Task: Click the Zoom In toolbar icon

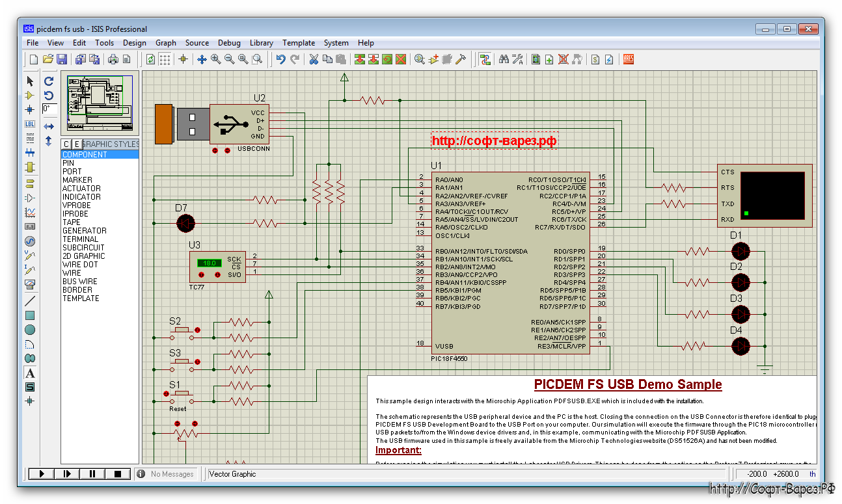Action: [x=215, y=59]
